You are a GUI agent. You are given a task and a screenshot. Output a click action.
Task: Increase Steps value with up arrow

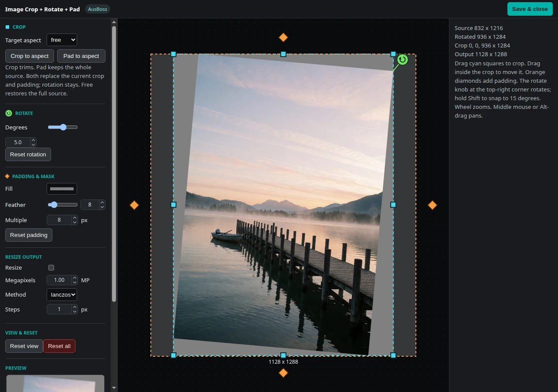click(75, 307)
